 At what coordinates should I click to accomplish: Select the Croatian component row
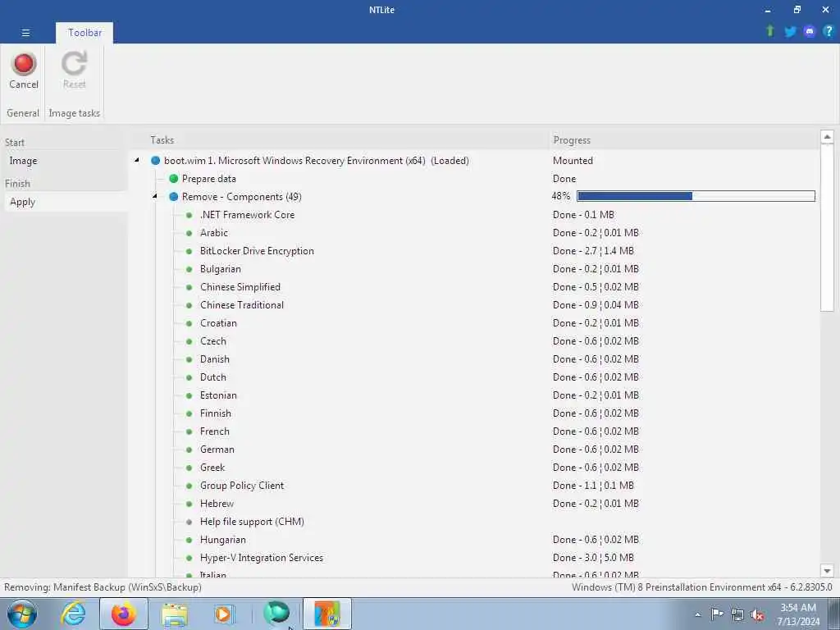point(218,323)
